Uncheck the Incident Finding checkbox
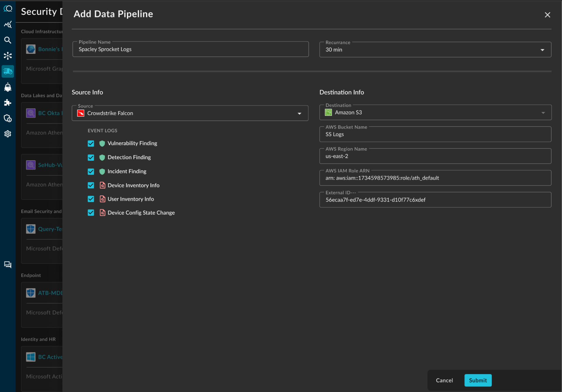Viewport: 562px width, 392px height. pyautogui.click(x=91, y=172)
